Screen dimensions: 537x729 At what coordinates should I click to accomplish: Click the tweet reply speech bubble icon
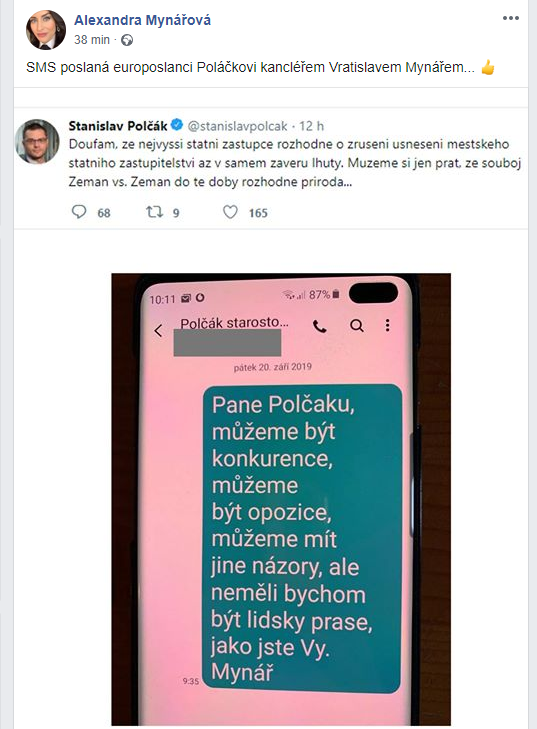79,212
